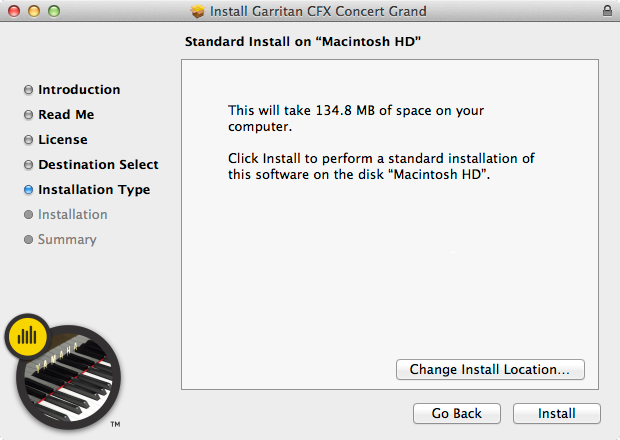Click the greyed Summary step label
The width and height of the screenshot is (620, 440).
pyautogui.click(x=67, y=240)
